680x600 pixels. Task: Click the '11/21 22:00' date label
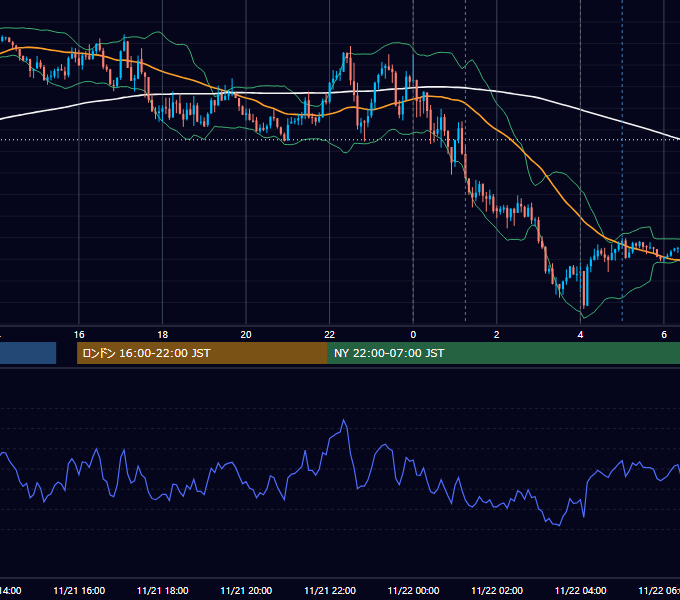point(330,590)
